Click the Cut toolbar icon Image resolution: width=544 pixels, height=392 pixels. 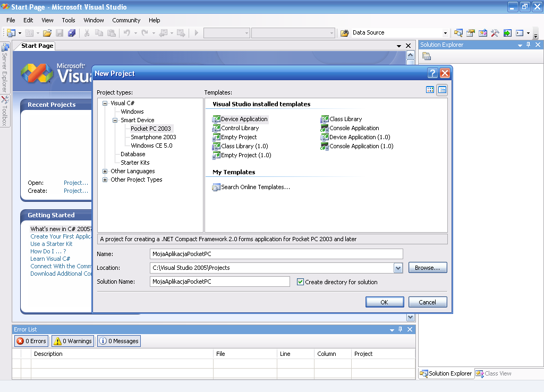coord(87,33)
